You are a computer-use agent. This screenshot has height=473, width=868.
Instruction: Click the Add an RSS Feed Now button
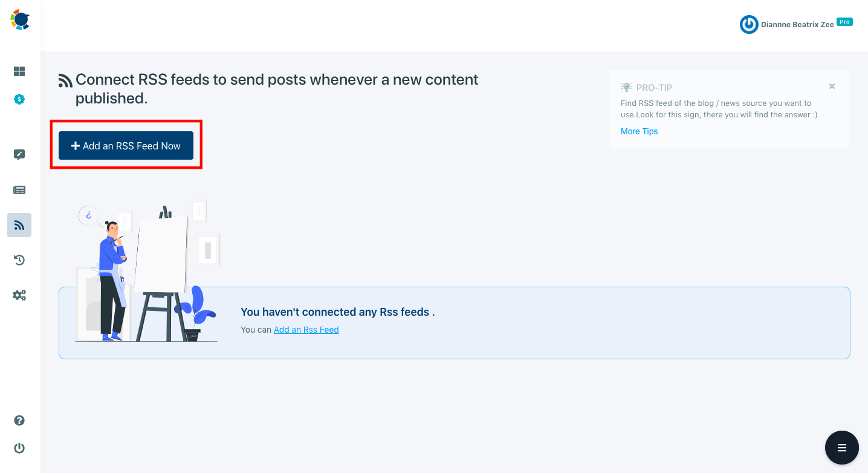[126, 145]
